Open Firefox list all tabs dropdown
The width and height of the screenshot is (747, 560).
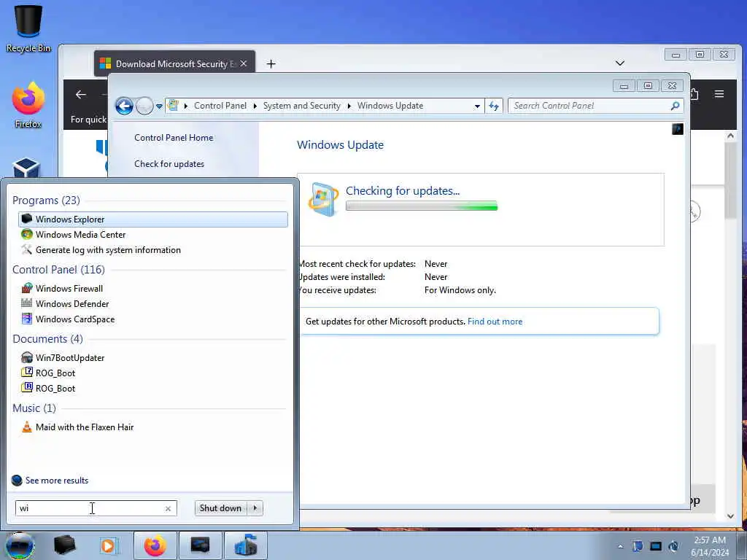(x=620, y=63)
